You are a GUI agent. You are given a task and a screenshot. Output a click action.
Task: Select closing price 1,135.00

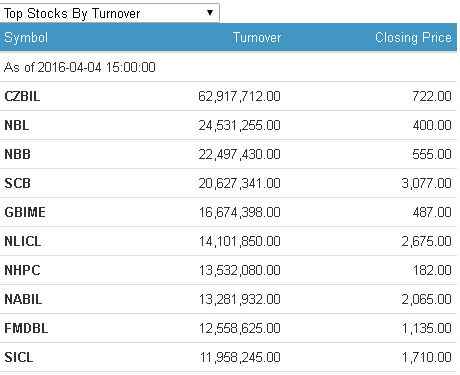(427, 328)
